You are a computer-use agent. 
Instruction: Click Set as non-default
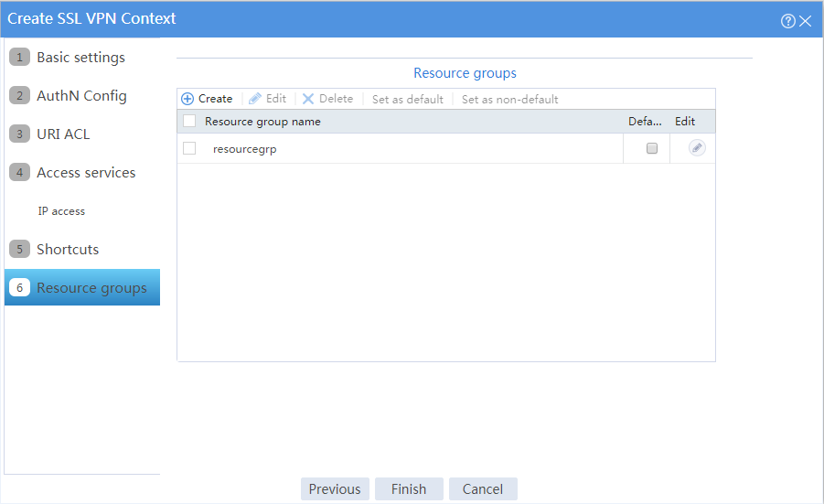click(x=509, y=100)
